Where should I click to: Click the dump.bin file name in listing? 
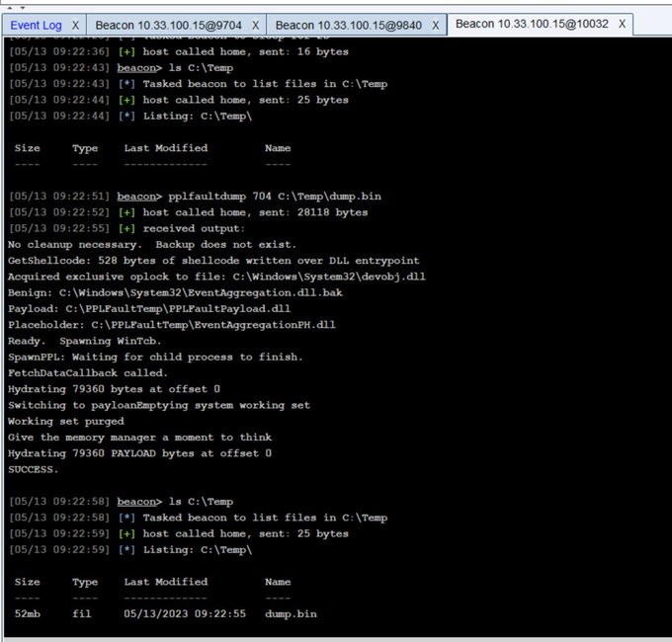[291, 613]
